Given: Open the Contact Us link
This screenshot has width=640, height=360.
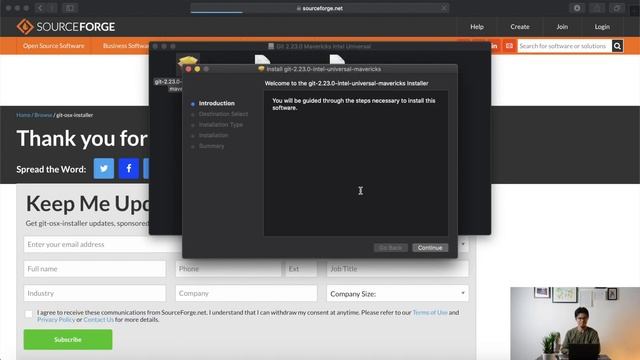Looking at the screenshot, I should coord(98,320).
